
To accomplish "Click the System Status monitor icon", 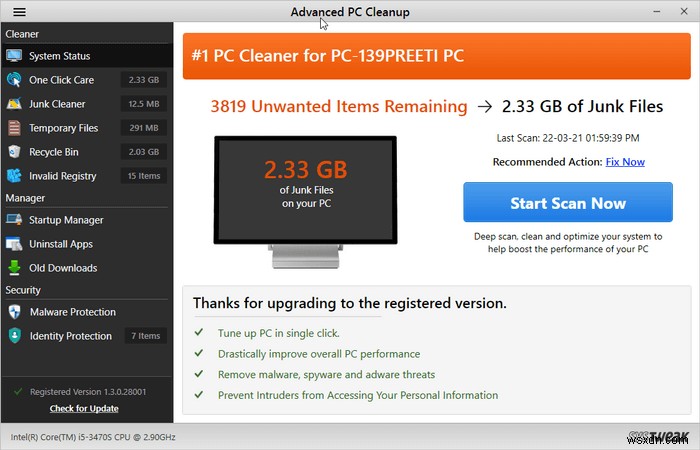I will [x=14, y=56].
